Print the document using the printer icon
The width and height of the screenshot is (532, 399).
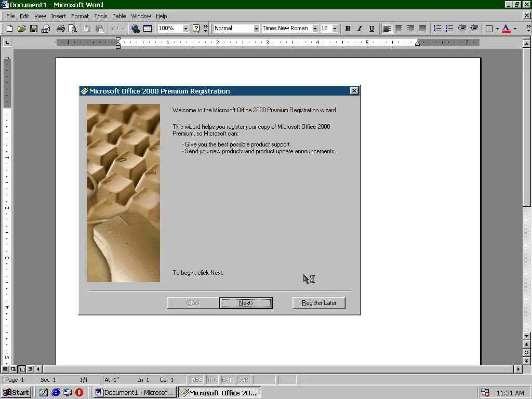coord(60,29)
